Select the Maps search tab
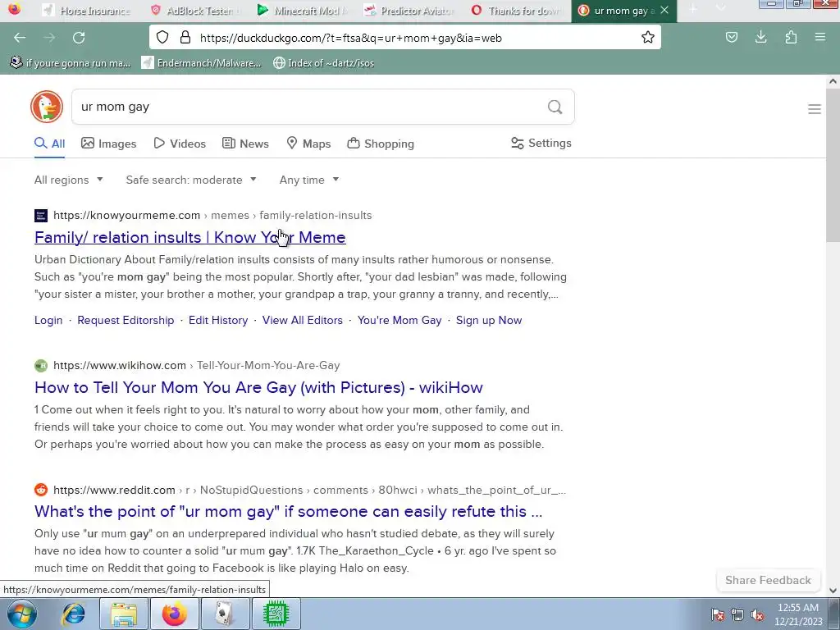 click(x=308, y=144)
